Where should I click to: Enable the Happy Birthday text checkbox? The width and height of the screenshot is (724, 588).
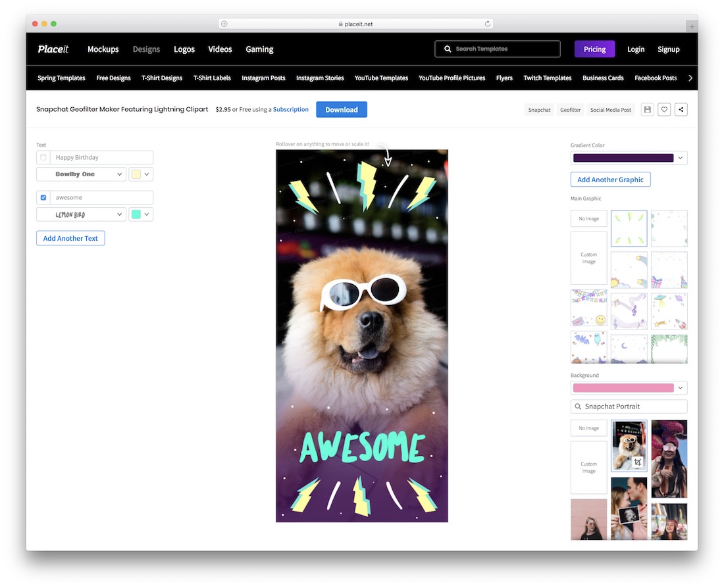43,157
